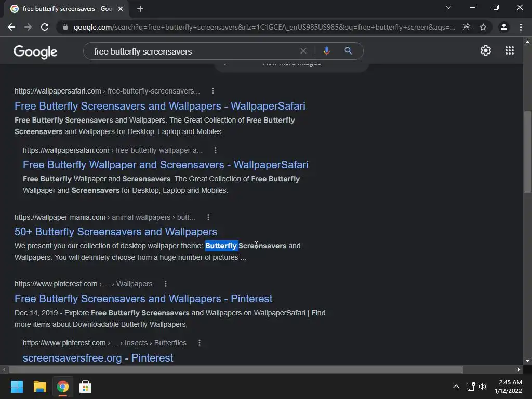
Task: View site information lock icon
Action: [65, 27]
